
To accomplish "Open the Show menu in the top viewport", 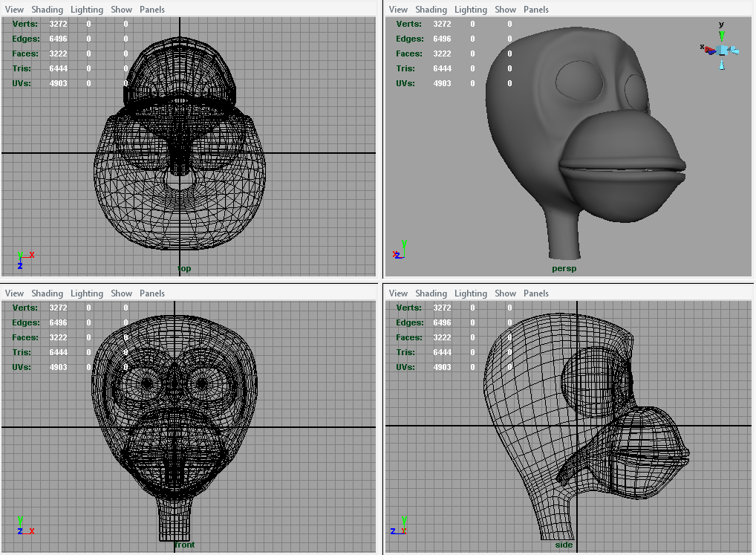I will (122, 10).
